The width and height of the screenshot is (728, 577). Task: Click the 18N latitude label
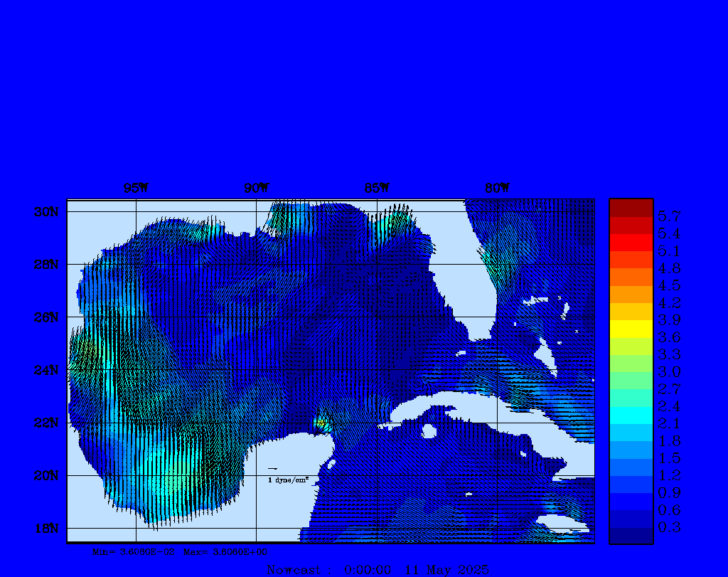tap(45, 528)
